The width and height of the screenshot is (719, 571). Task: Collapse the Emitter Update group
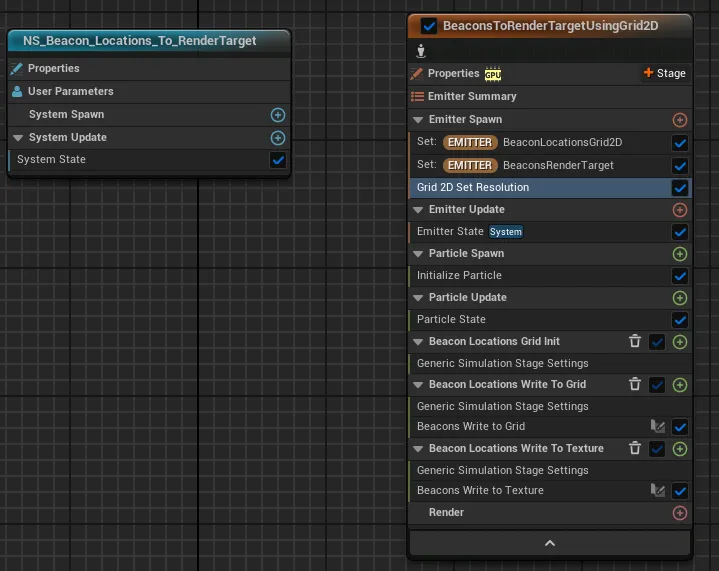pyautogui.click(x=418, y=210)
